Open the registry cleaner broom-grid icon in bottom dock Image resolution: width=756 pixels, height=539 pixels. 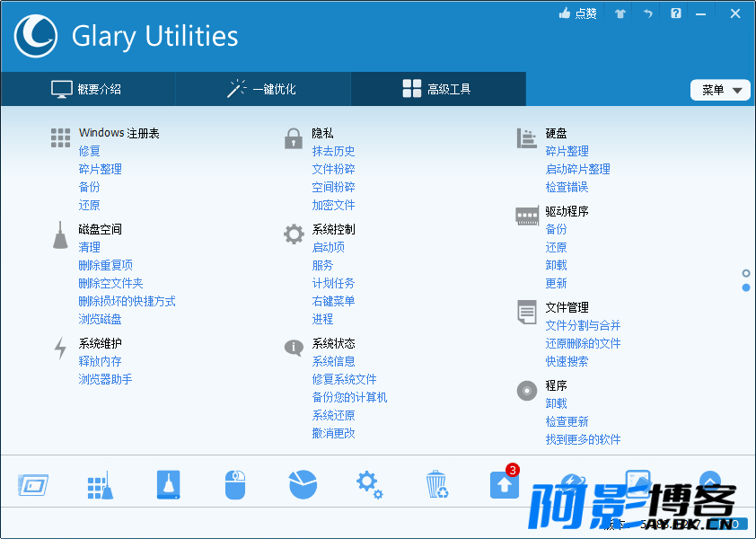(100, 485)
